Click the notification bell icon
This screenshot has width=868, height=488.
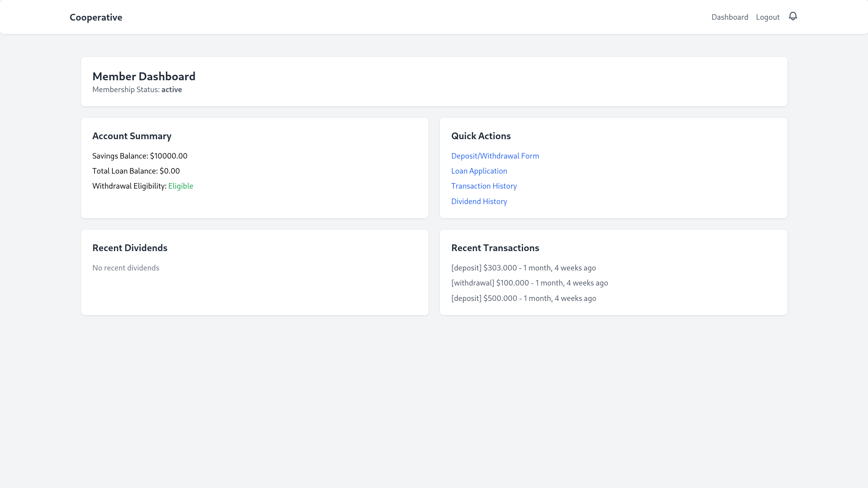tap(793, 16)
